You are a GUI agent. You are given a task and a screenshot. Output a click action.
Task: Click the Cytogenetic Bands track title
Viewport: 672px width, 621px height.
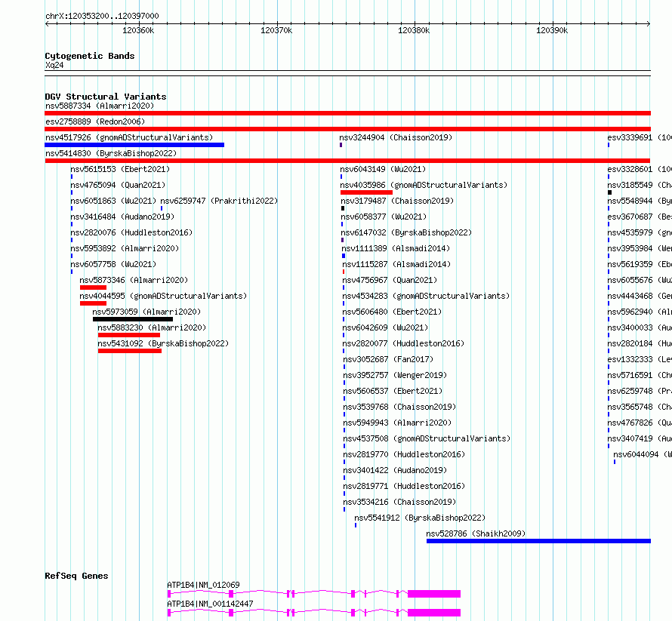[90, 56]
